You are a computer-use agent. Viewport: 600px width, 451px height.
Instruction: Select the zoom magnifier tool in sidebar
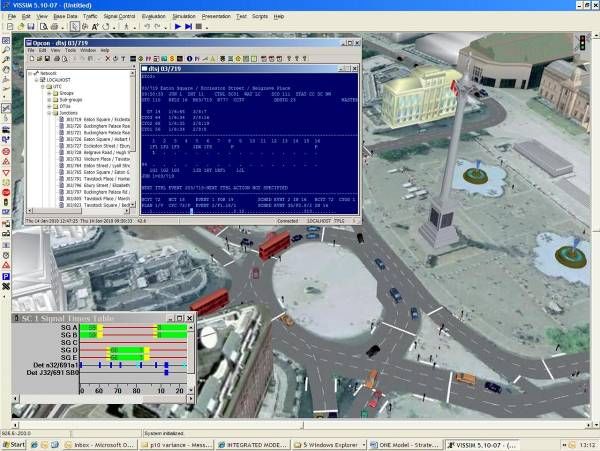point(6,50)
